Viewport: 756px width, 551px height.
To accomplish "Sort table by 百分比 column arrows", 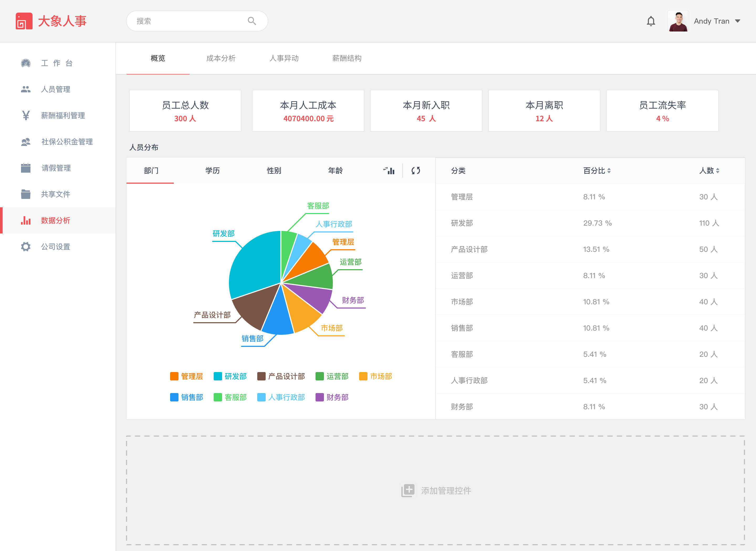I will coord(609,171).
